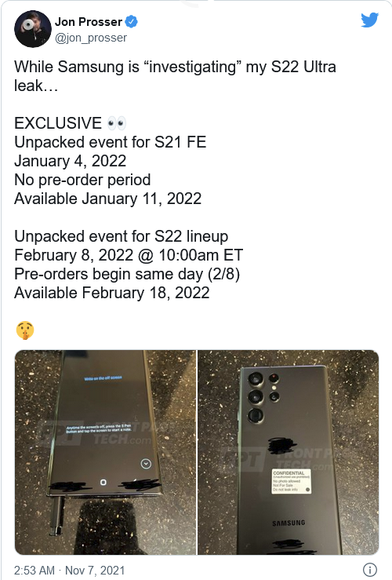392x580 pixels.
Task: Click the 'Available January 11, 2022' line
Action: coord(108,199)
